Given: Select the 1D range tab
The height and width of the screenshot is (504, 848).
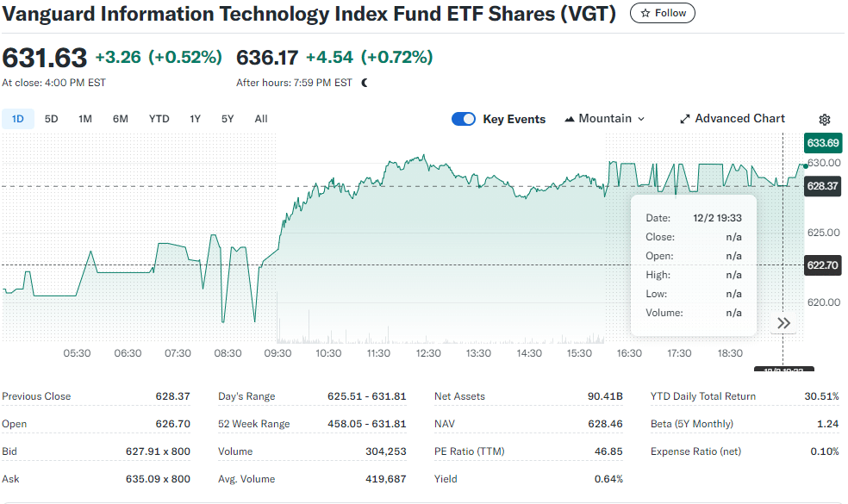Looking at the screenshot, I should [x=18, y=119].
